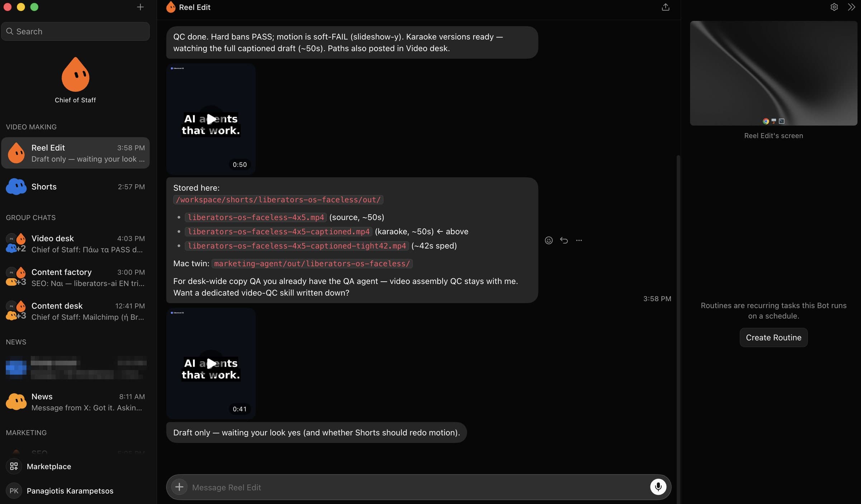Viewport: 861px width, 504px height.
Task: Open the blurred chat under NEWS
Action: (75, 368)
